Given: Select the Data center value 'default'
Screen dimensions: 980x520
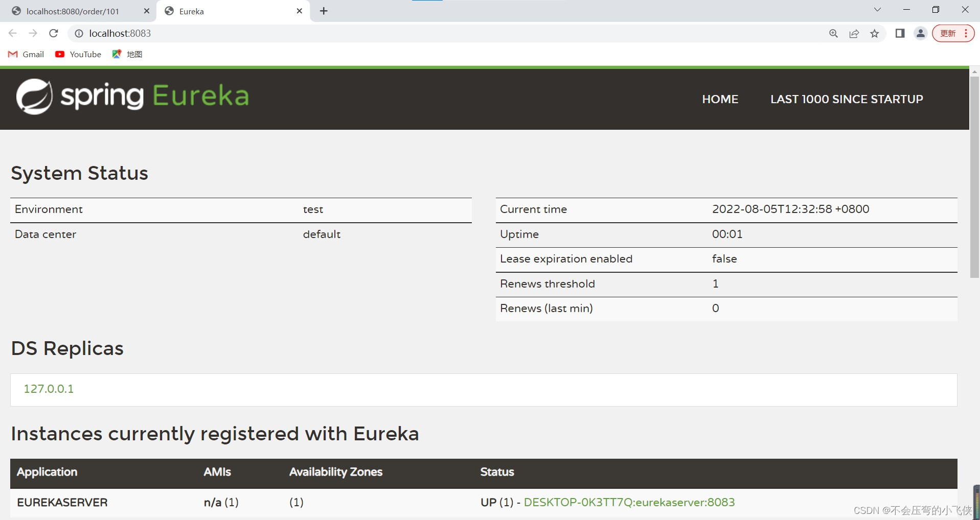Looking at the screenshot, I should tap(322, 234).
